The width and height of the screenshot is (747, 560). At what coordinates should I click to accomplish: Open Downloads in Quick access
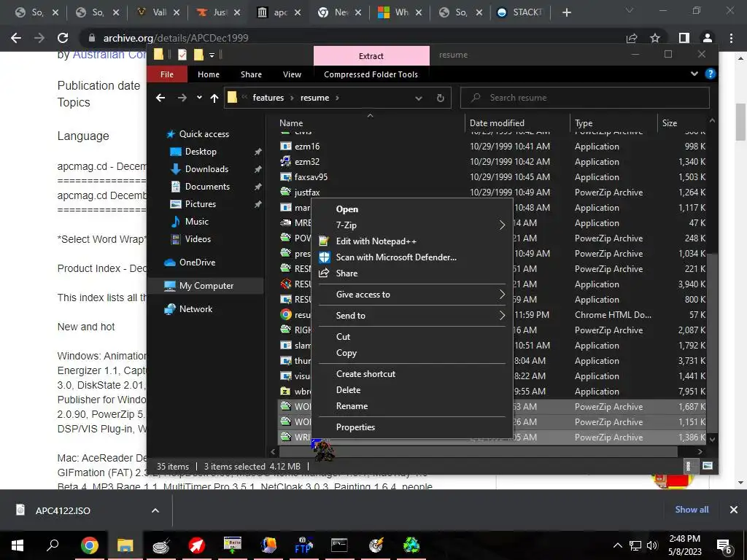coord(206,169)
